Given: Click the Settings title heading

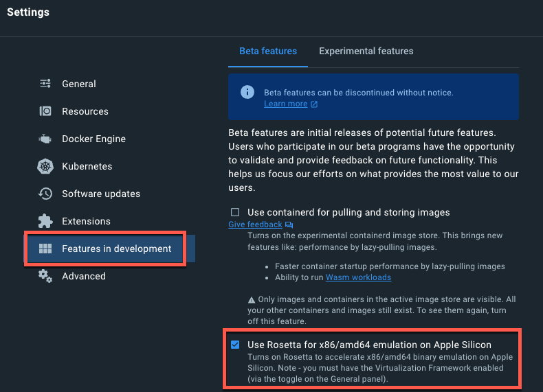Looking at the screenshot, I should coord(28,12).
